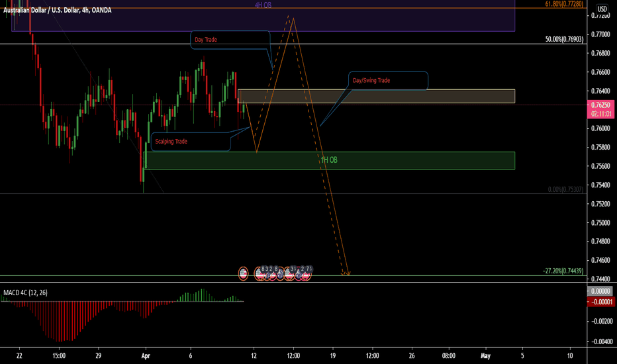Click the 0.00%(0.75307) Fibonacci label
This screenshot has height=364, width=617.
coord(565,190)
